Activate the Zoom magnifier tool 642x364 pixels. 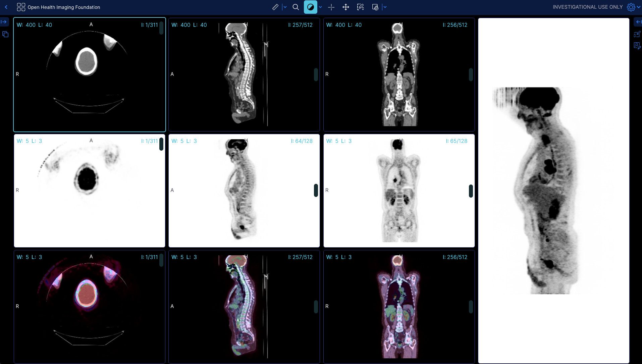point(296,7)
